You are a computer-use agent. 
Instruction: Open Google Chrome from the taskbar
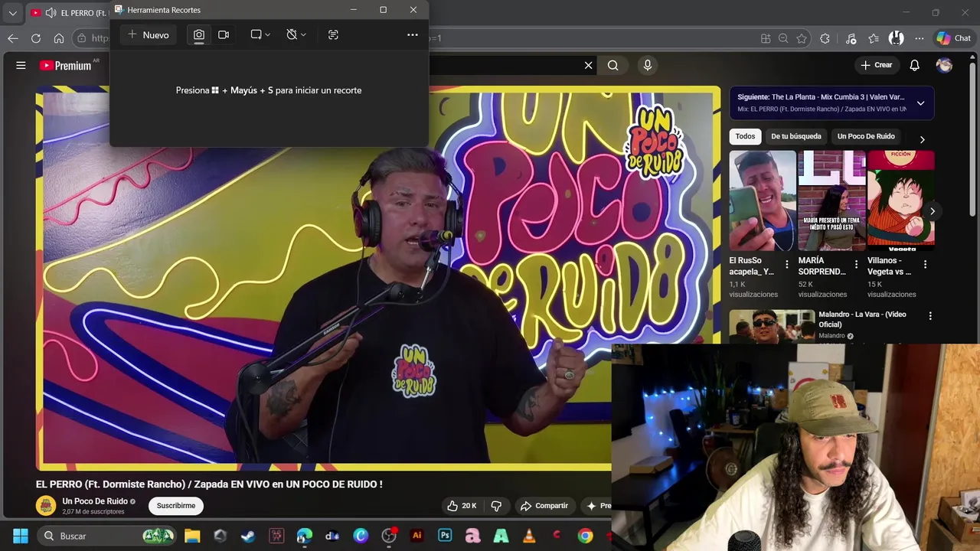[586, 536]
